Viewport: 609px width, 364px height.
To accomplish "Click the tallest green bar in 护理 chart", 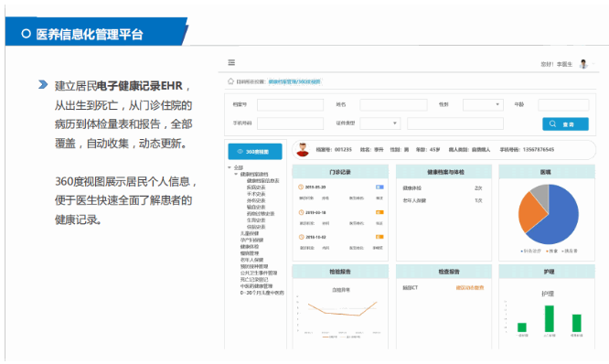I will tap(550, 318).
